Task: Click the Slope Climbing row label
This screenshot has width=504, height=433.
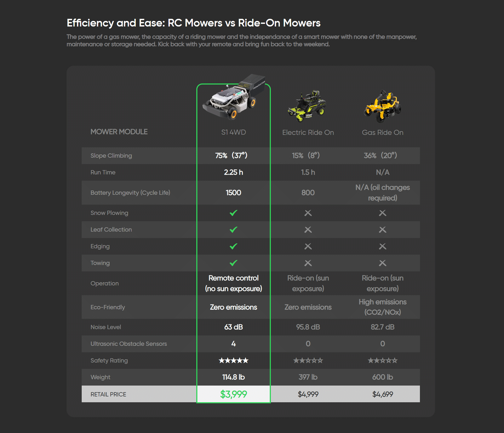Action: coord(111,156)
